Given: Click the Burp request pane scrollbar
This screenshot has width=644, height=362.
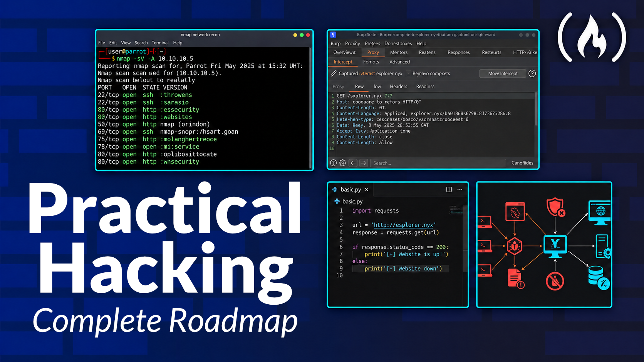Looking at the screenshot, I should 536,109.
